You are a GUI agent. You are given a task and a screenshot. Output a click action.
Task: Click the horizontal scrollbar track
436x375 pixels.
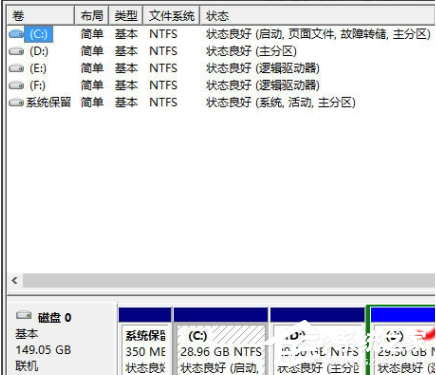click(229, 280)
